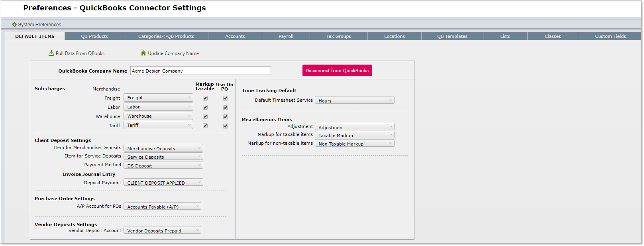Viewport: 644px width, 246px height.
Task: Toggle Freight Markup Taxable checkbox
Action: point(205,98)
